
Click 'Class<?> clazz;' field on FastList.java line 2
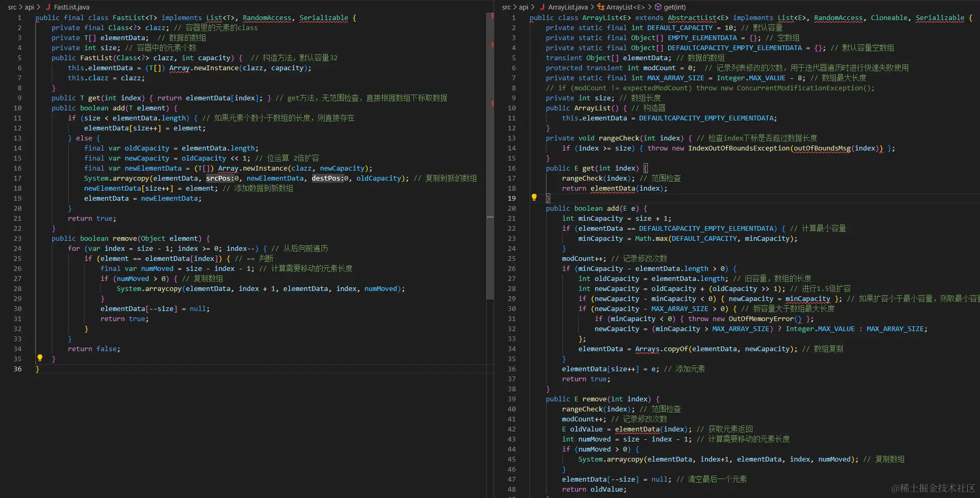139,28
